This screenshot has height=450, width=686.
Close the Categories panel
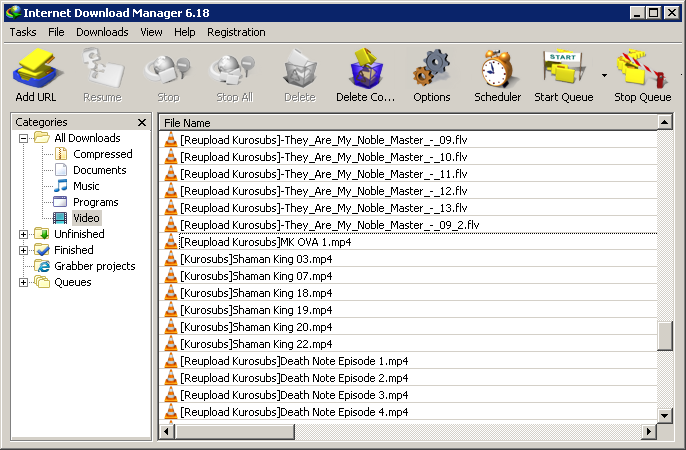pyautogui.click(x=142, y=122)
